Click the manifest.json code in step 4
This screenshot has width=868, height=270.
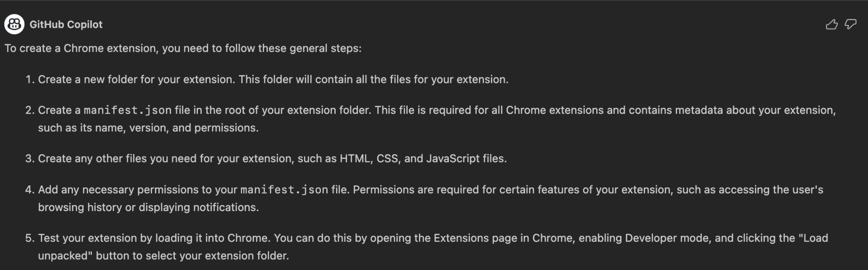284,190
